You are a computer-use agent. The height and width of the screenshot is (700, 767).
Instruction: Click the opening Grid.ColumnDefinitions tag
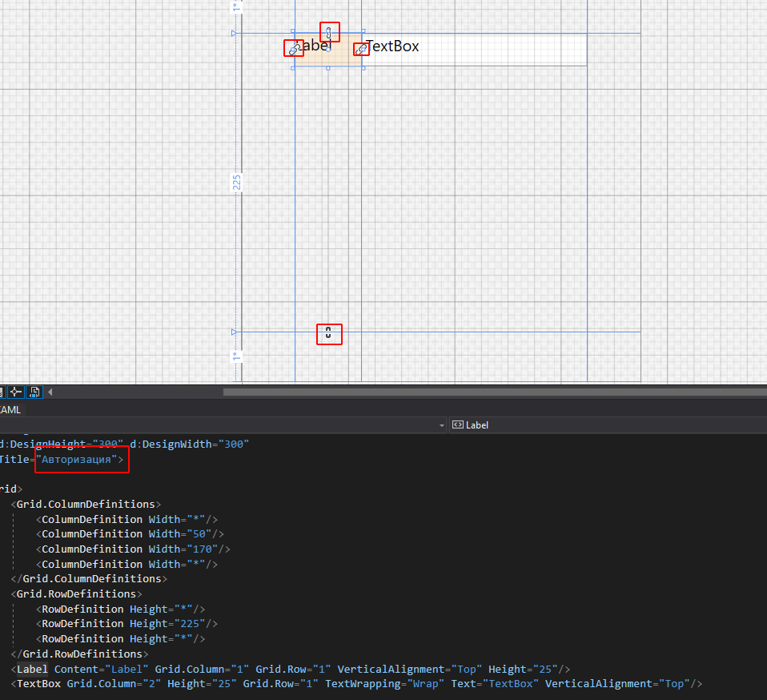click(86, 504)
